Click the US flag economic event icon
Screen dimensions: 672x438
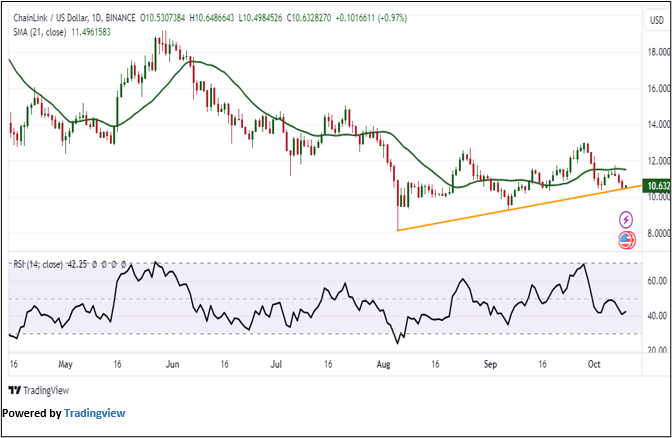point(627,241)
